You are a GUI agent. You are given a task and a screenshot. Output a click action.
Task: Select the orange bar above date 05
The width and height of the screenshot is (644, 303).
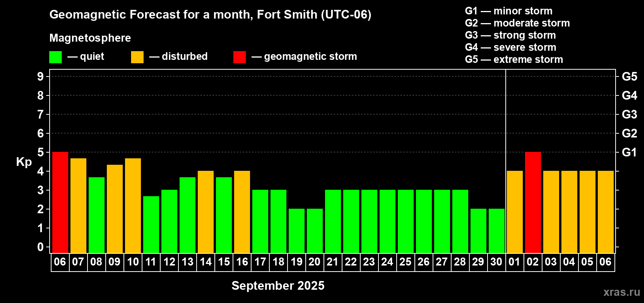click(588, 212)
